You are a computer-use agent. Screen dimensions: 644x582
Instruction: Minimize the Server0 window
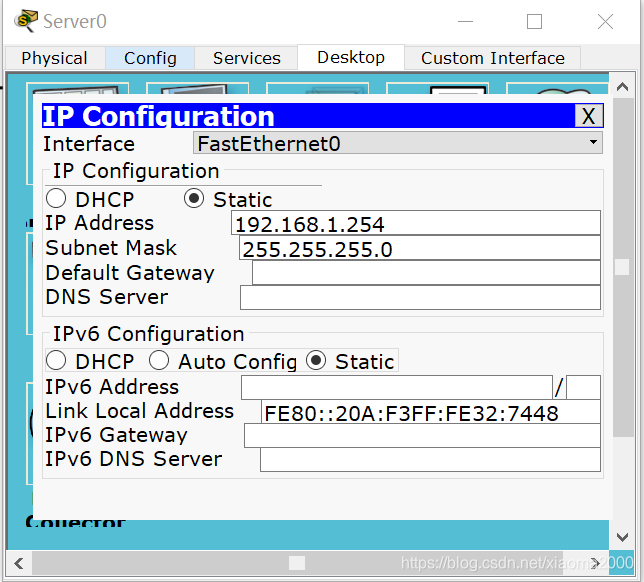[465, 21]
